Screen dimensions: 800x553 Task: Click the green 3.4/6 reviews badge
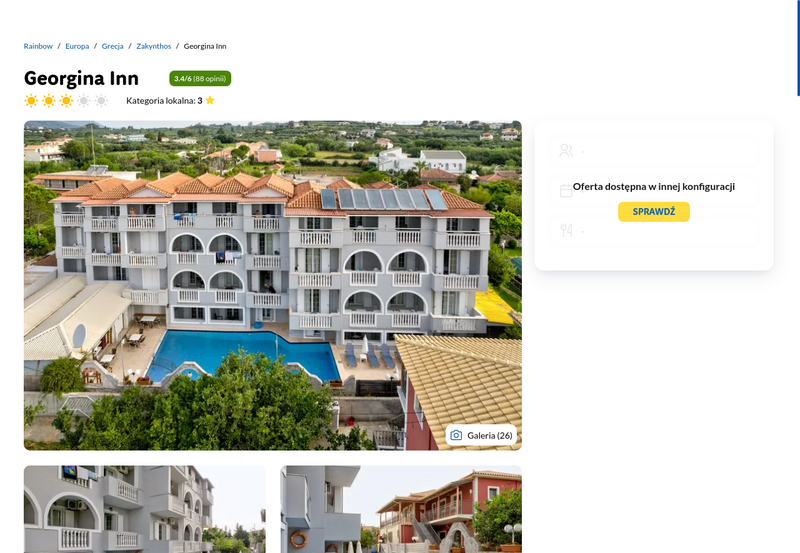tap(200, 79)
